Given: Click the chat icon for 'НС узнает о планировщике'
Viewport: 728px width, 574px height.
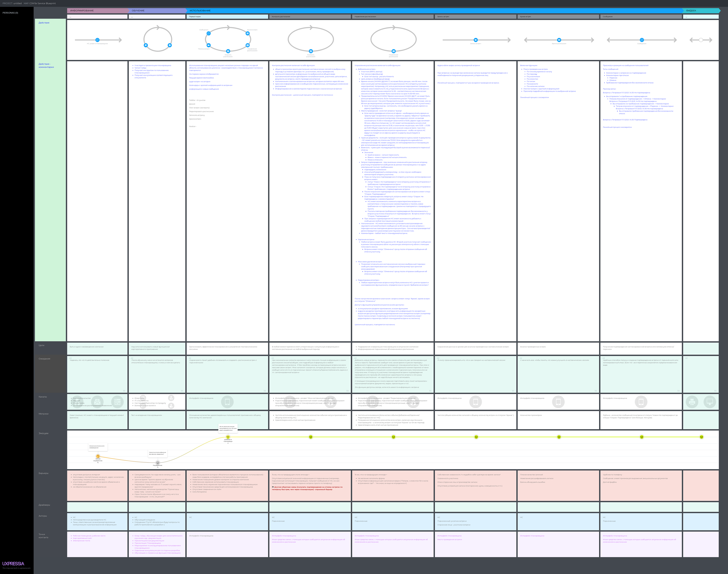Looking at the screenshot, I should [97, 40].
